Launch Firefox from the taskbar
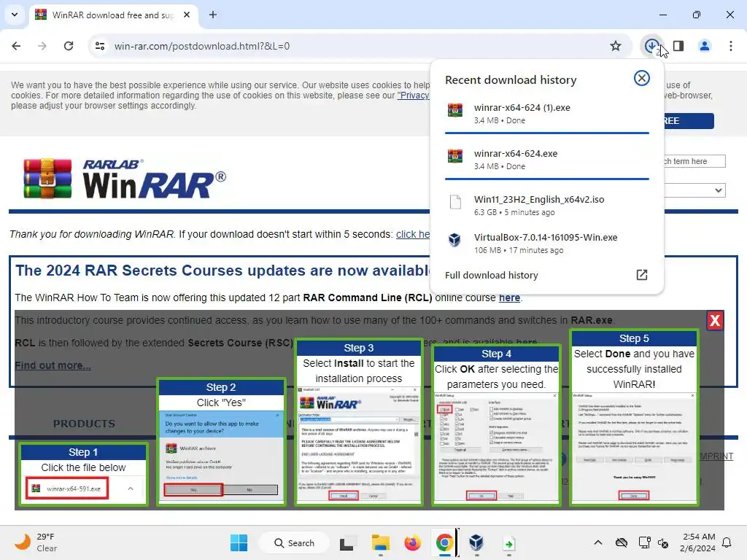Screen dimensions: 747x560 click(413, 542)
